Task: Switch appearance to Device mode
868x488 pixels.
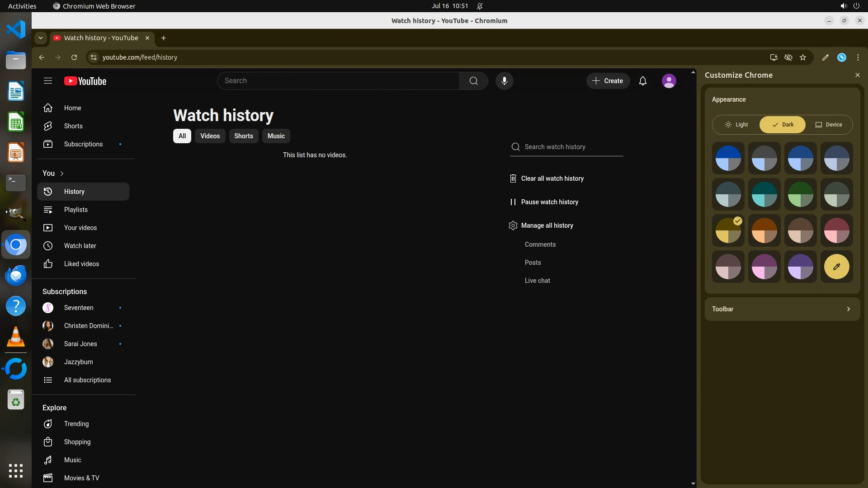Action: tap(829, 125)
